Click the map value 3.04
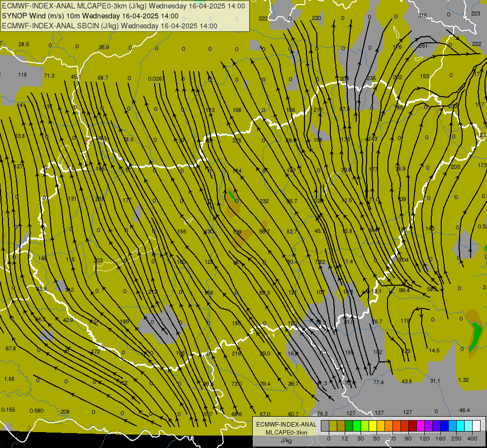The width and height of the screenshot is (487, 448). pyautogui.click(x=403, y=260)
